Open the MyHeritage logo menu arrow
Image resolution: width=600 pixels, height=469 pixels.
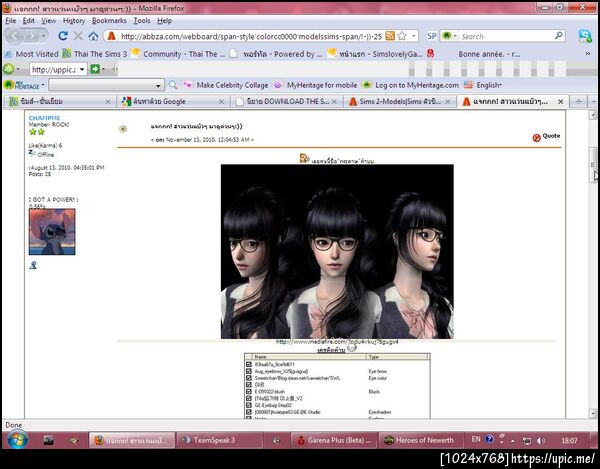point(43,85)
